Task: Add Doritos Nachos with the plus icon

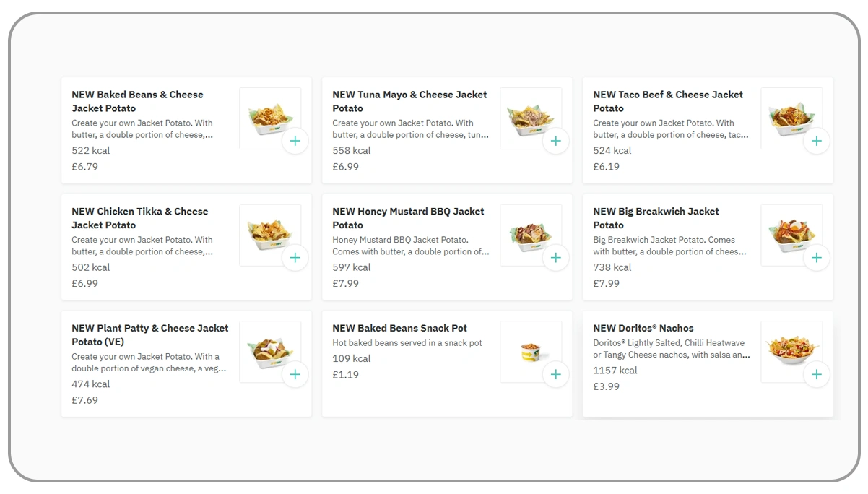Action: pos(816,374)
